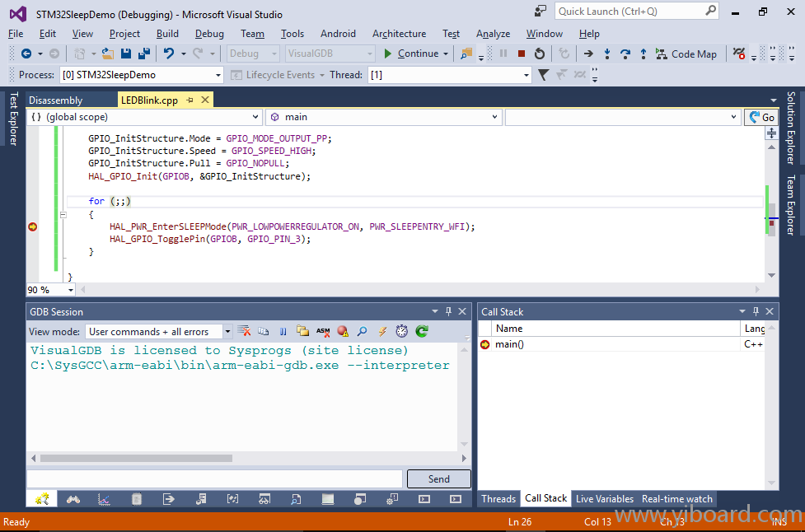Click the thread filter funnel icon

tap(543, 75)
